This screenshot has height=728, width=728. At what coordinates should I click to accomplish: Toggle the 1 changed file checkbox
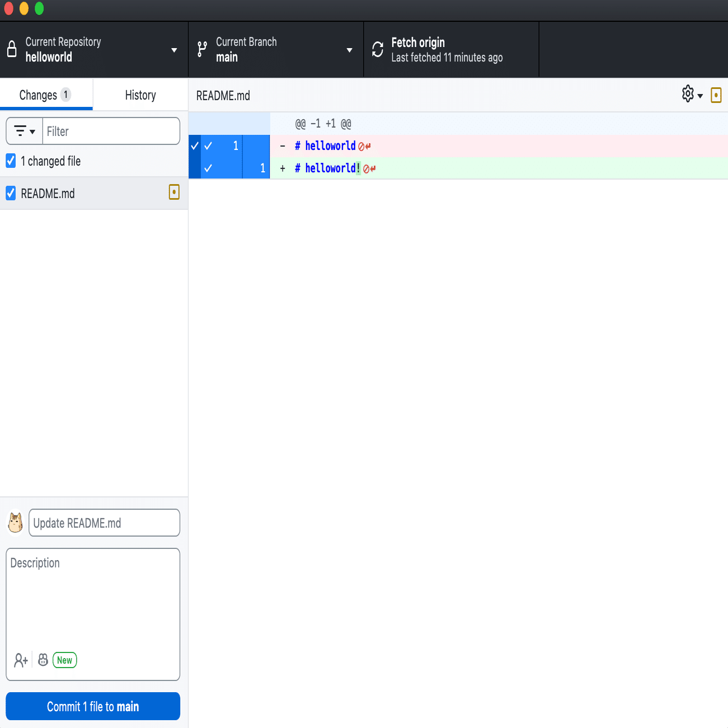coord(10,161)
